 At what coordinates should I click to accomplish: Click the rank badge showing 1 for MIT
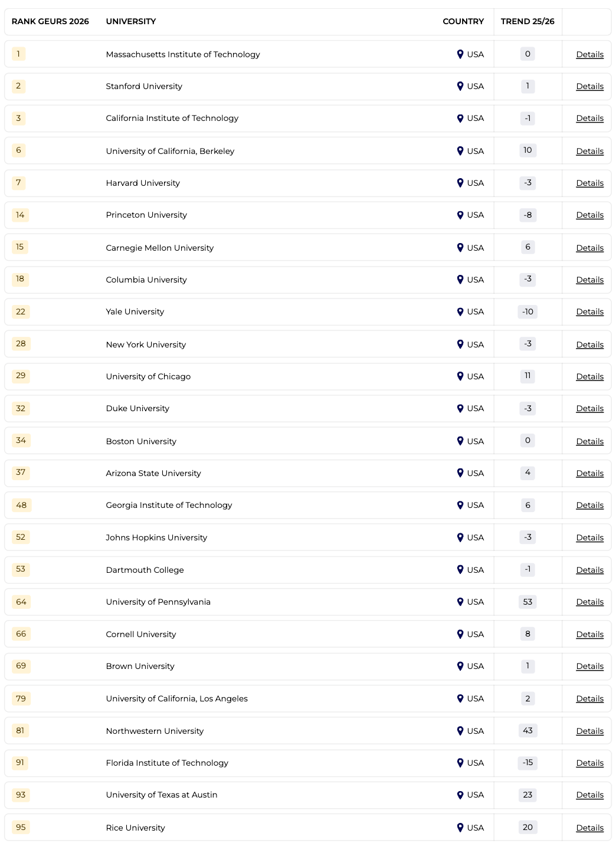pyautogui.click(x=18, y=54)
